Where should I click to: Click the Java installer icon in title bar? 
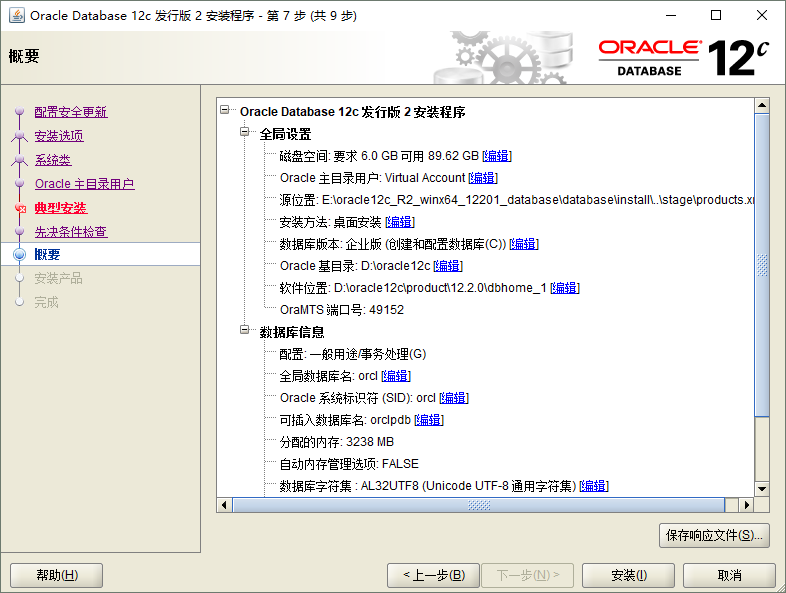17,15
